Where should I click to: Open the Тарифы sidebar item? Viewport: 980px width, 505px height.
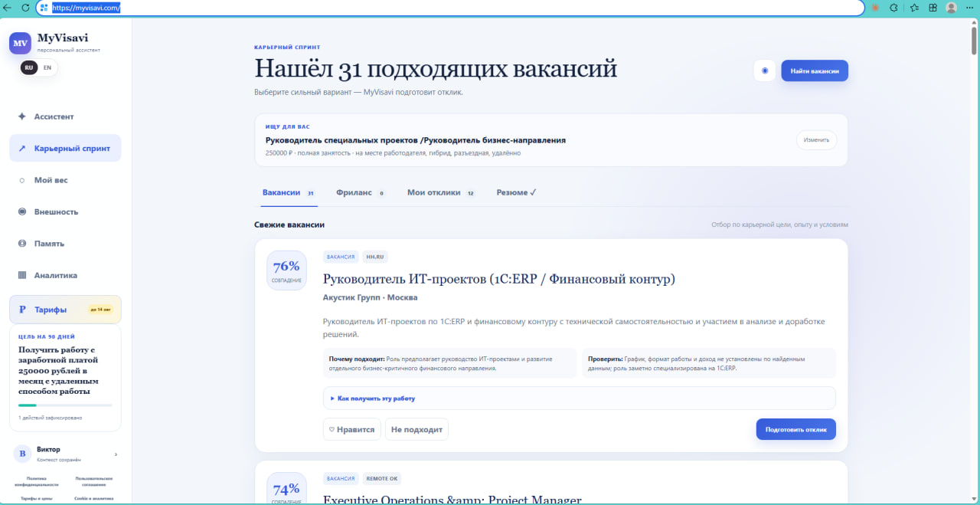65,310
